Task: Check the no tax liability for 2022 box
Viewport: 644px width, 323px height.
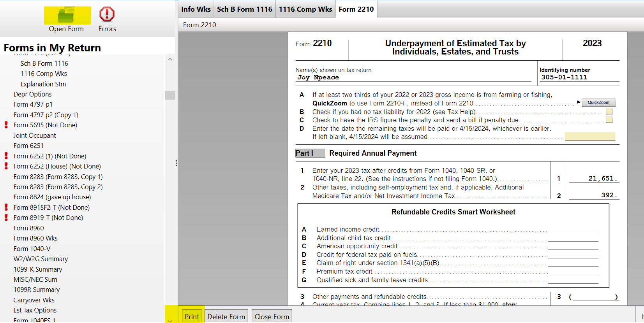Action: click(609, 111)
